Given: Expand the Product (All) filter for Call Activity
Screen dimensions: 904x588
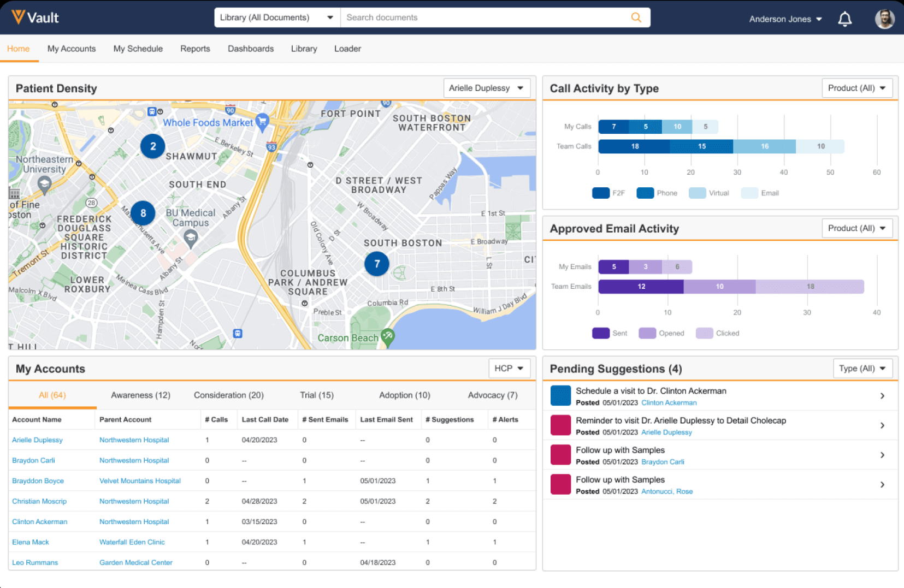Looking at the screenshot, I should pyautogui.click(x=856, y=88).
